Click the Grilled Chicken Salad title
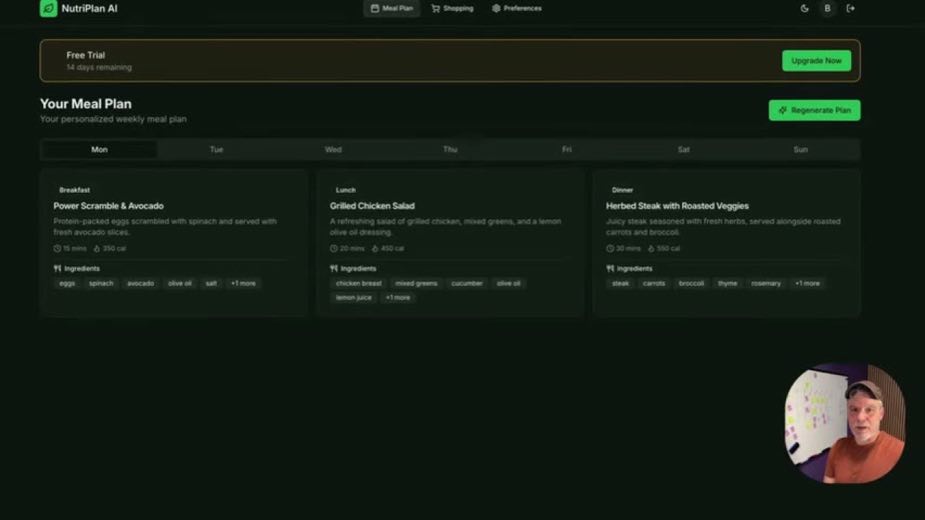925x520 pixels. coord(372,206)
